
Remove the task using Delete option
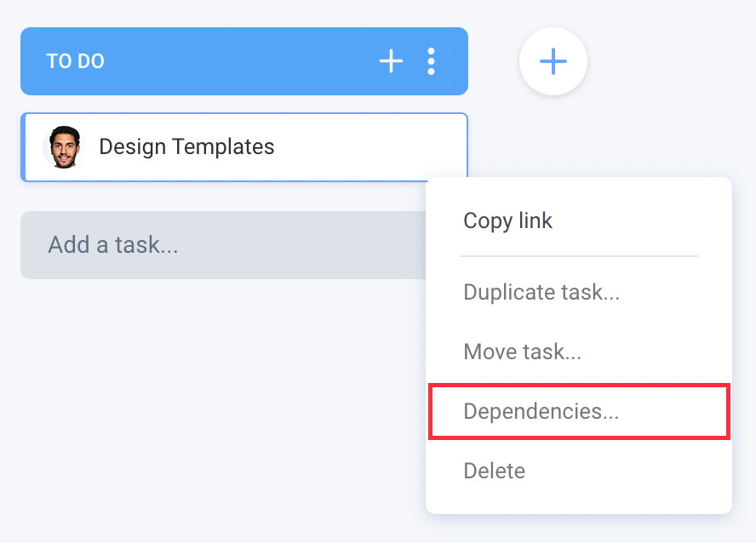coord(494,471)
